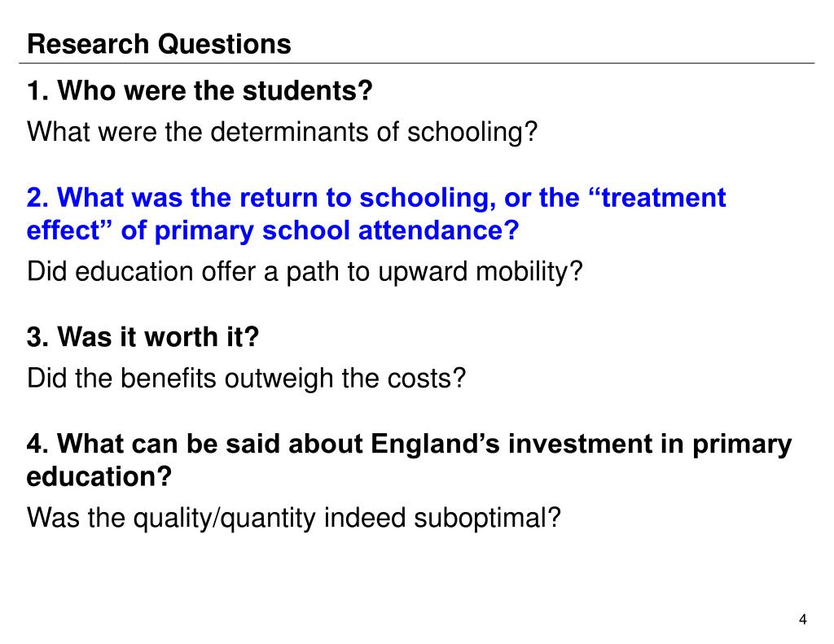Click the word 'Questions' in the title
Screen dimensions: 834x644
tap(225, 44)
